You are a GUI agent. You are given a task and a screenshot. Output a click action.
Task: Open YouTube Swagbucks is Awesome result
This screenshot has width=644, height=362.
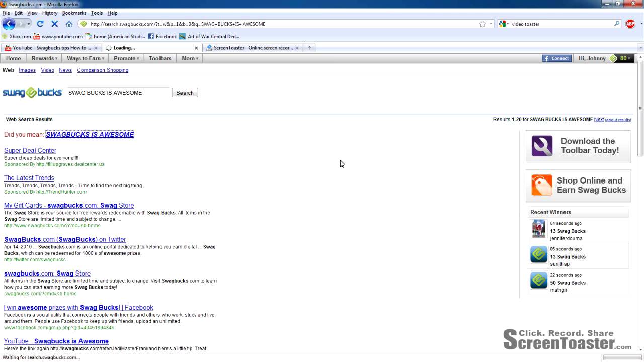pos(56,341)
